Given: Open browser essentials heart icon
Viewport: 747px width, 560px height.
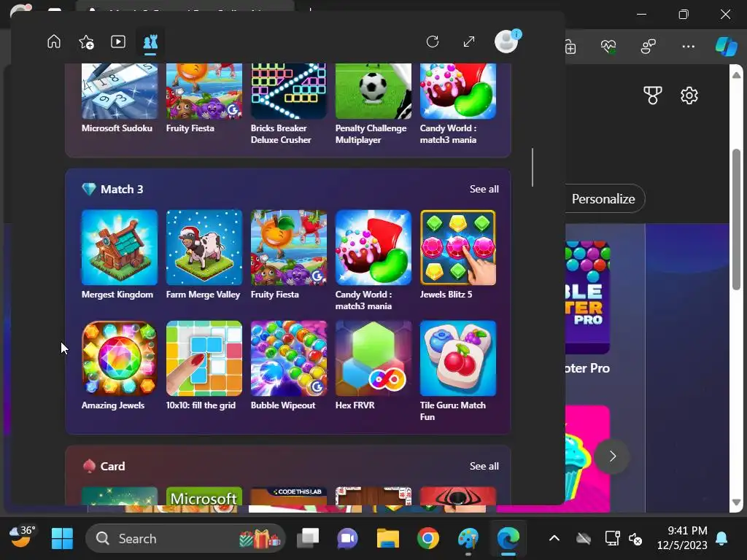Looking at the screenshot, I should [608, 47].
